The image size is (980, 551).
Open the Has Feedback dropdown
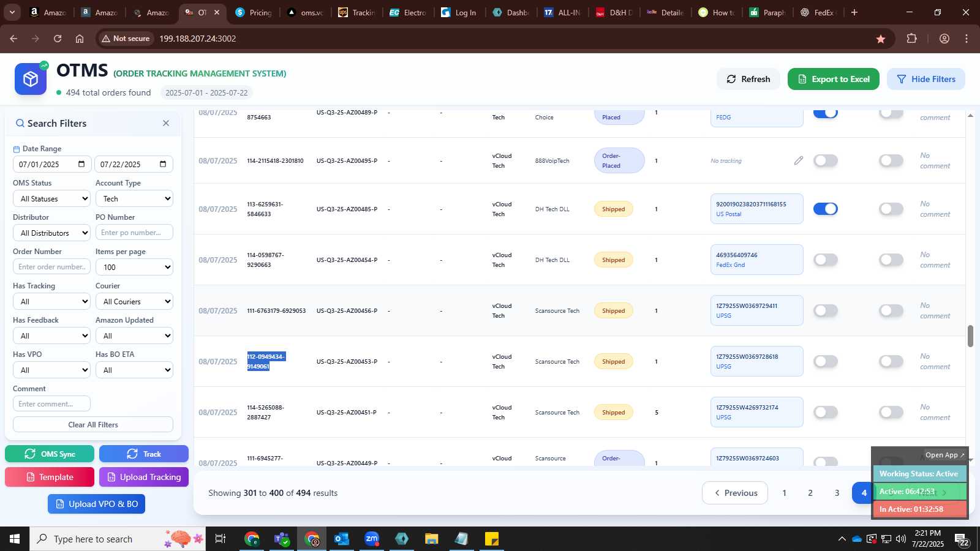[51, 335]
